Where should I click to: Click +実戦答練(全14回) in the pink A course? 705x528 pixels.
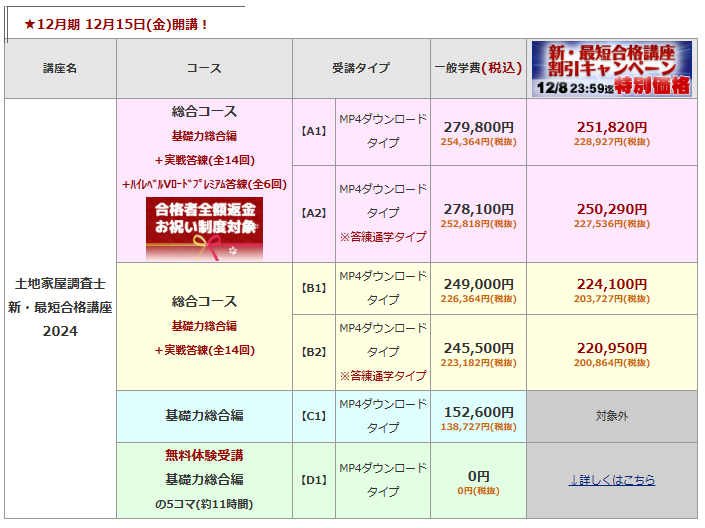click(x=205, y=160)
